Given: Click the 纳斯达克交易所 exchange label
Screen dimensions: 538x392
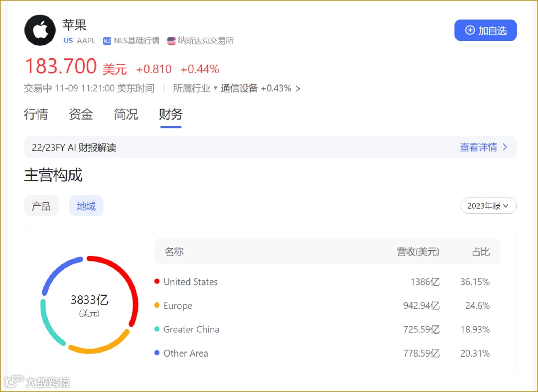Looking at the screenshot, I should pyautogui.click(x=206, y=41).
